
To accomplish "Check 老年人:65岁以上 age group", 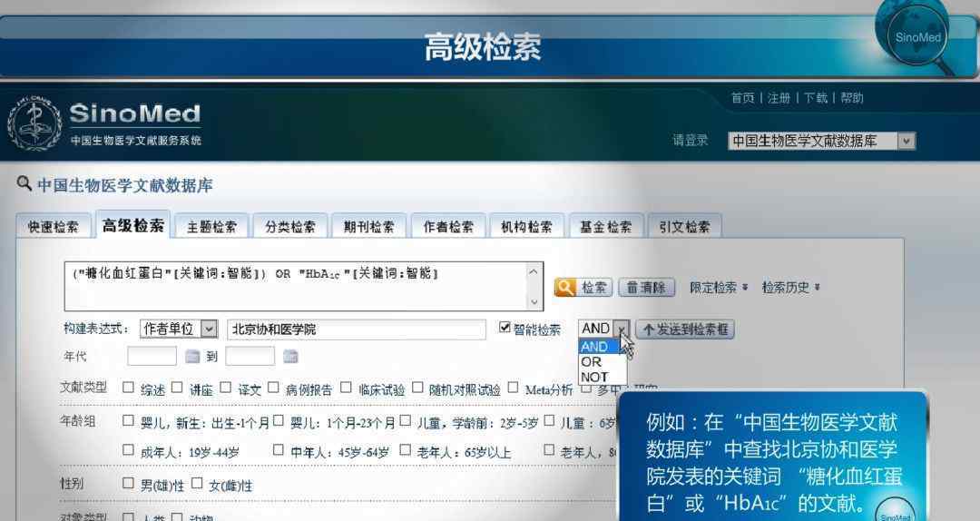I will (405, 449).
